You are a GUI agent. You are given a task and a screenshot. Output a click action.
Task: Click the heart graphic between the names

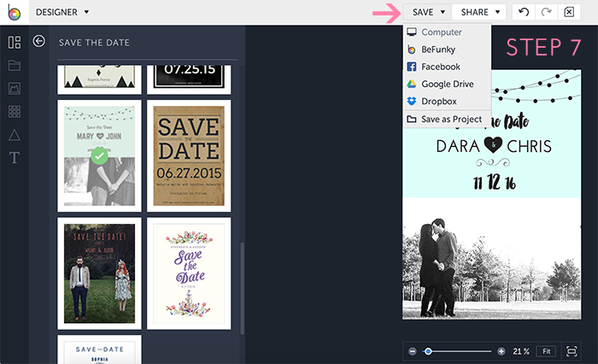coord(494,145)
